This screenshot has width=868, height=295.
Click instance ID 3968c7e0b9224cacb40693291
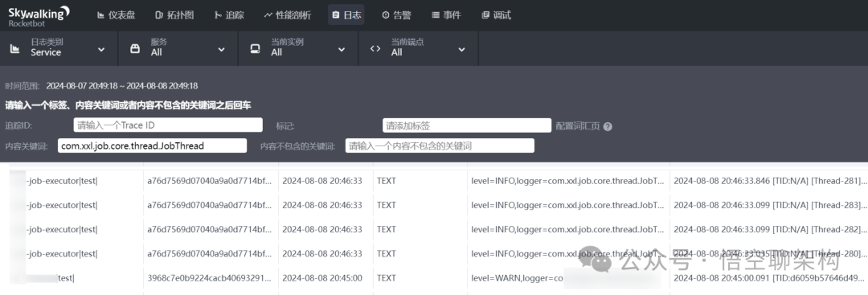(209, 278)
